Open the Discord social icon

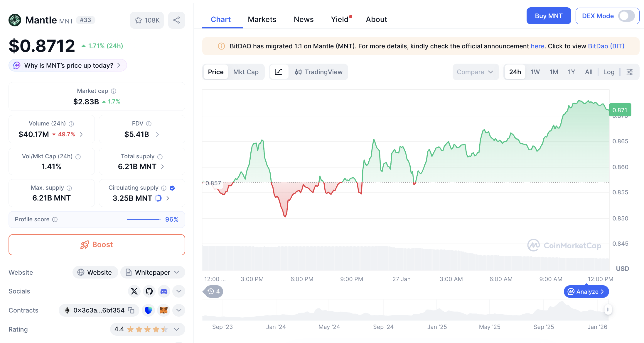coord(164,291)
